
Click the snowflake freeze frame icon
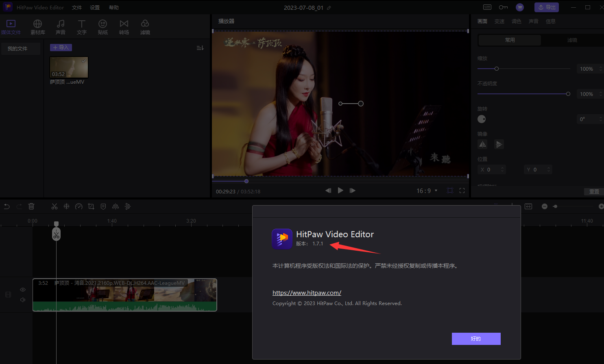pyautogui.click(x=67, y=206)
